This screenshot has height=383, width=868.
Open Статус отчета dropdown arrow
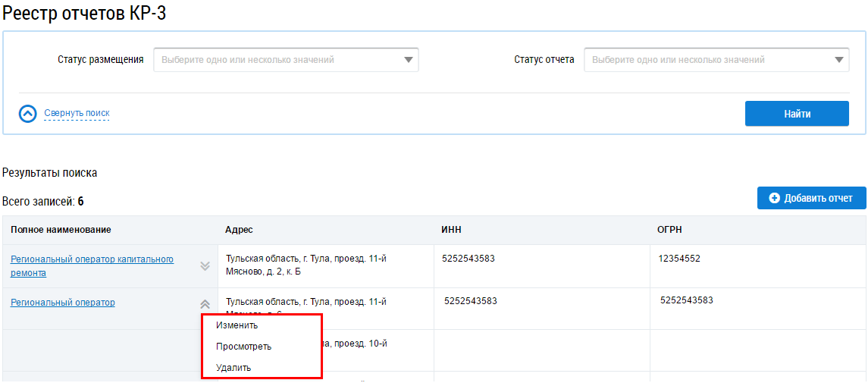point(839,60)
